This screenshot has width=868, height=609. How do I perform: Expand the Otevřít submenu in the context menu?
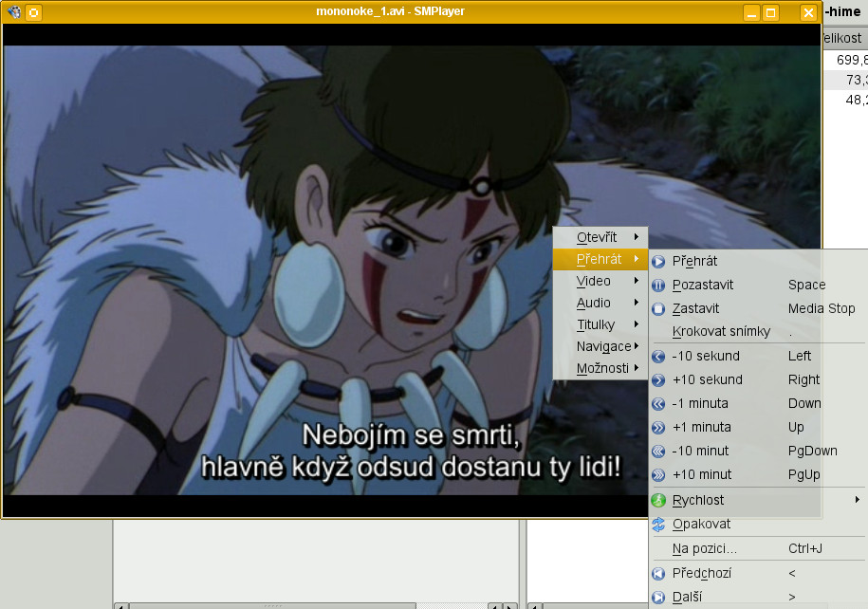coord(600,237)
